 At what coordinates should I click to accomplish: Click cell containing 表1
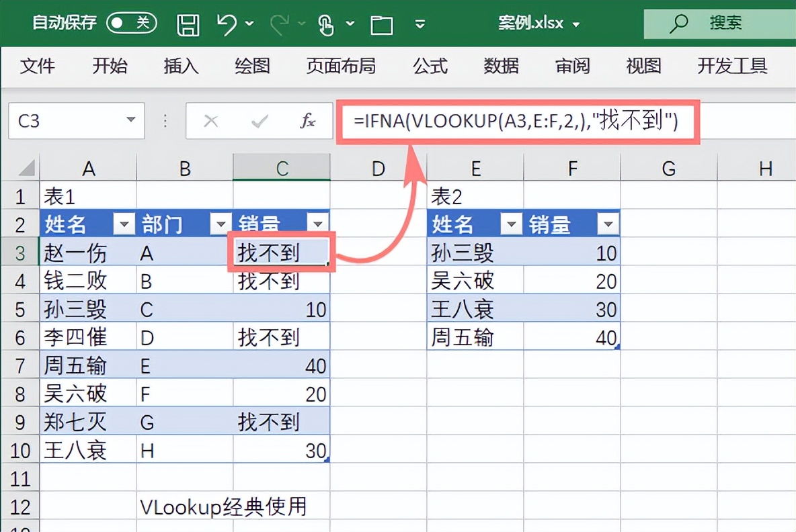coord(88,196)
